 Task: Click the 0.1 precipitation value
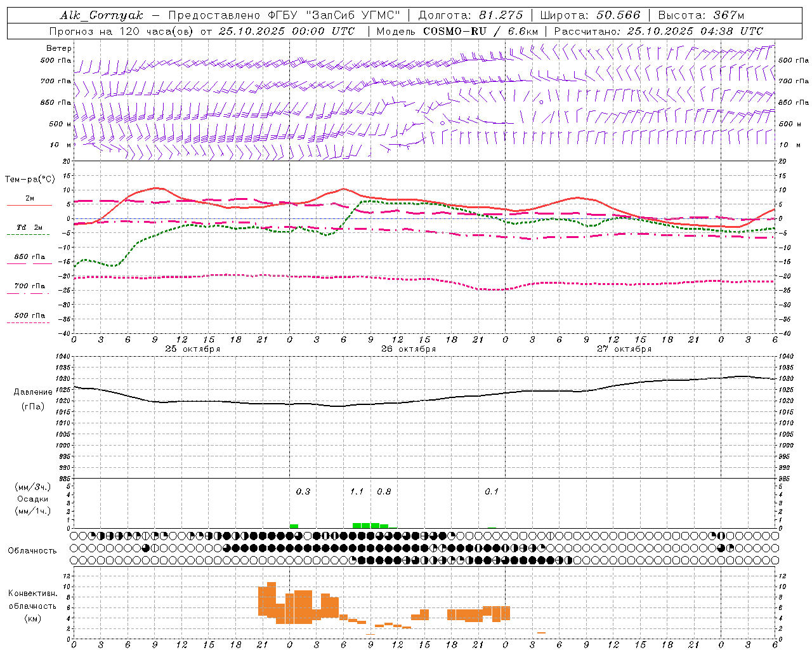coord(492,492)
